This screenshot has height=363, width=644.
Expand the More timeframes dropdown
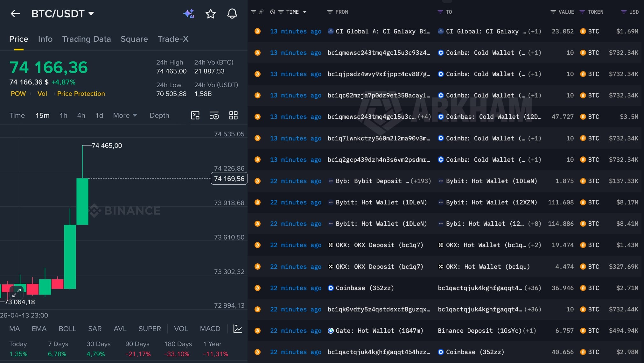coord(125,116)
